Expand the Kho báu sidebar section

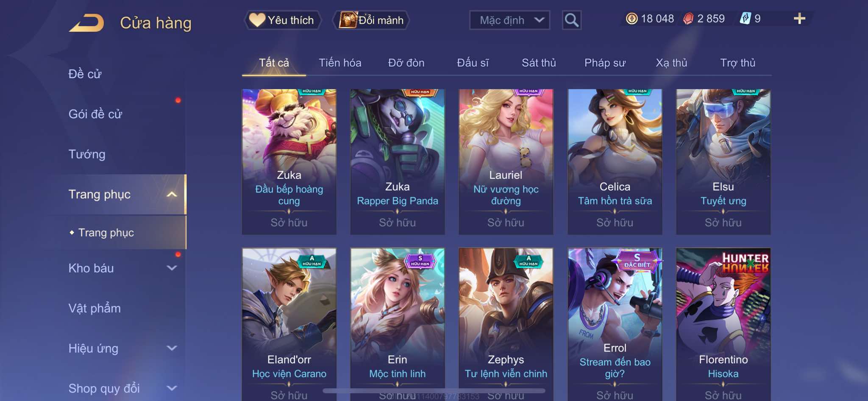click(172, 268)
